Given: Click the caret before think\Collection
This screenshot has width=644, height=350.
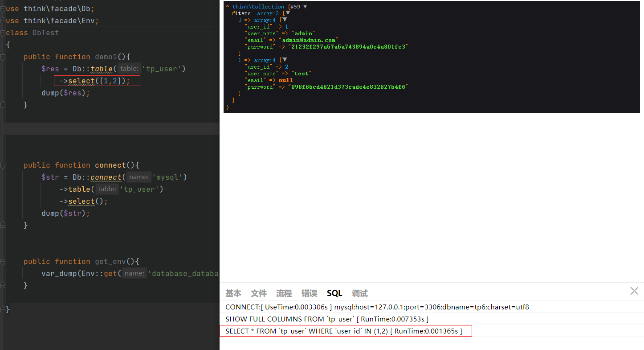Looking at the screenshot, I should (228, 7).
